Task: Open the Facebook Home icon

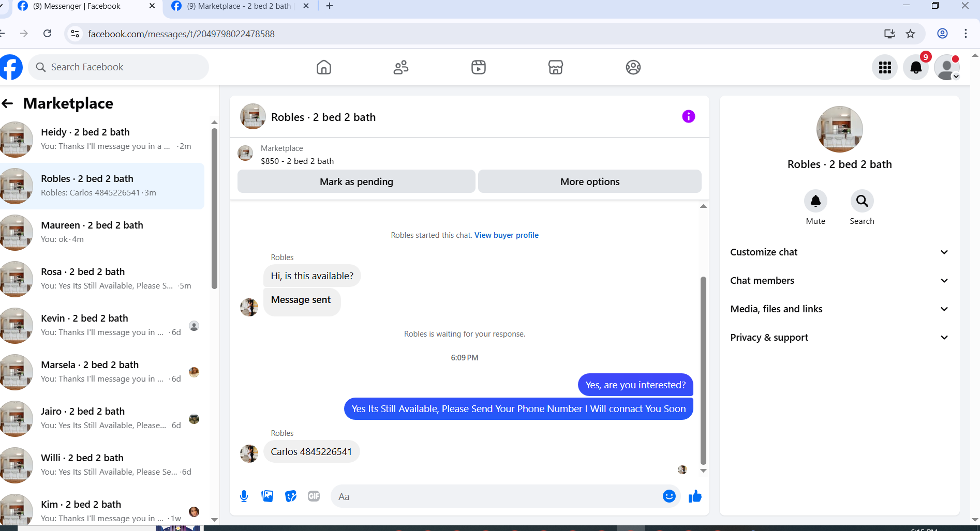Action: 324,67
